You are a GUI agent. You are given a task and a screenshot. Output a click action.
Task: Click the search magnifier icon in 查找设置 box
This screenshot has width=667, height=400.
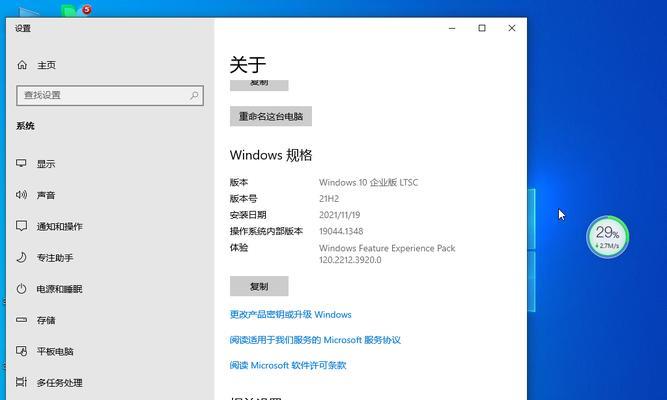[194, 95]
